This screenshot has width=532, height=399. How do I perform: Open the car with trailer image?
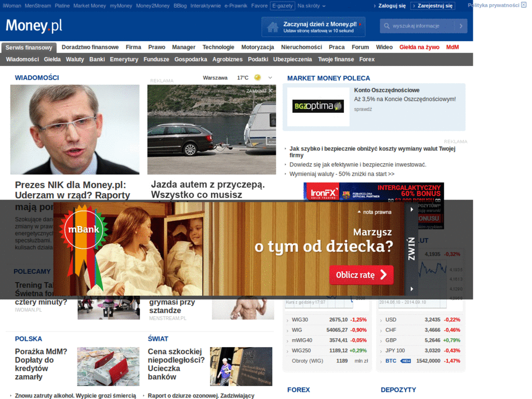[x=211, y=129]
